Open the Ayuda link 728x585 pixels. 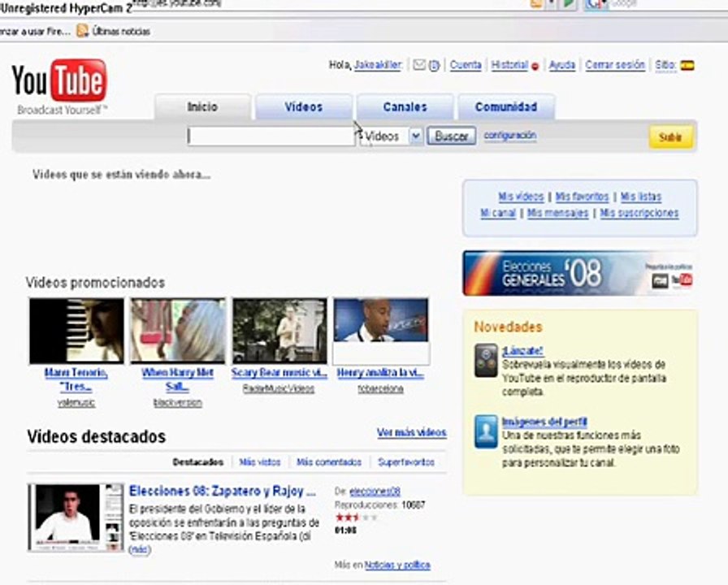click(561, 65)
